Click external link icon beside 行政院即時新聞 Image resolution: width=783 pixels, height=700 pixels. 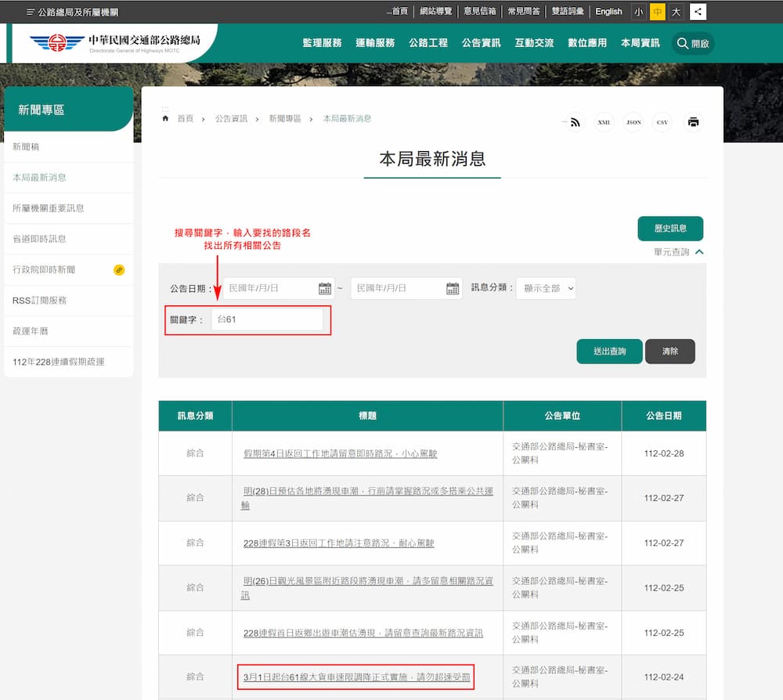119,270
